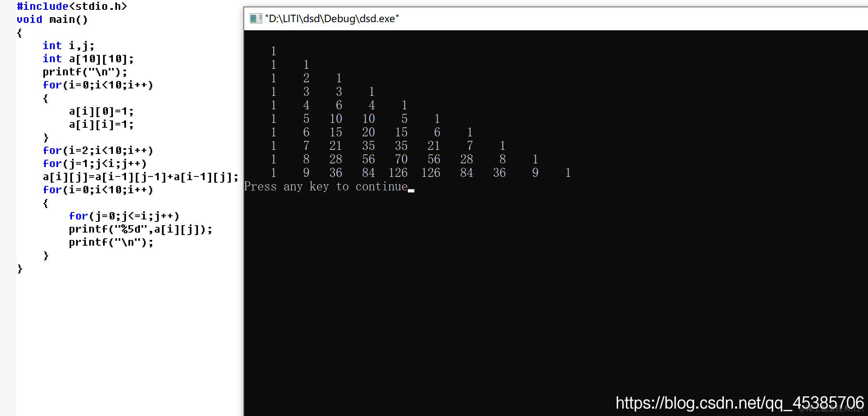Image resolution: width=868 pixels, height=416 pixels.
Task: Click the void main() declaration line
Action: pyautogui.click(x=52, y=19)
